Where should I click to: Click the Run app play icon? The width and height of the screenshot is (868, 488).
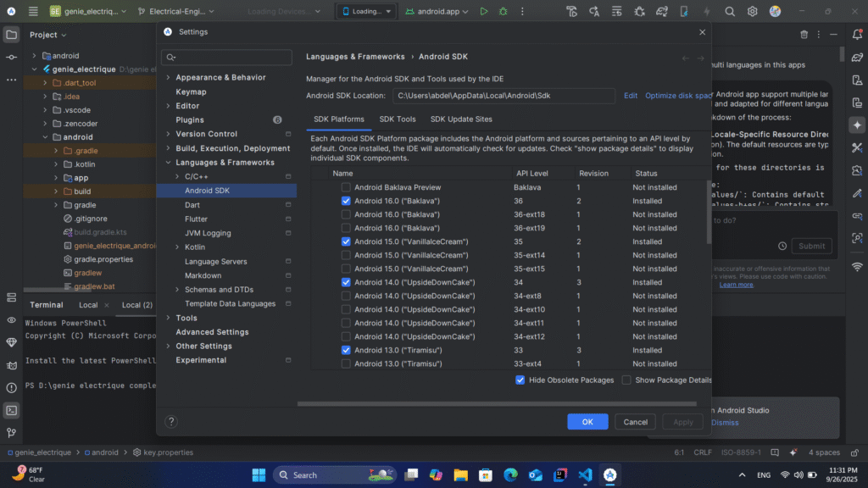(x=484, y=12)
